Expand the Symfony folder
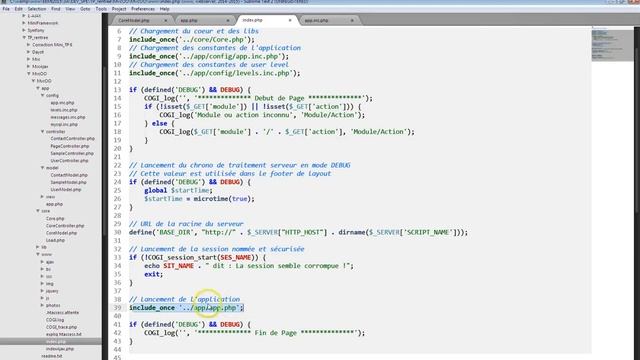This screenshot has width=640, height=360. (24, 30)
